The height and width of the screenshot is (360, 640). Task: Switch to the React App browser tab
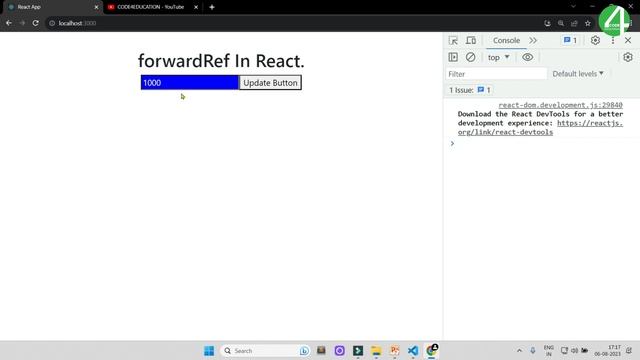[51, 7]
